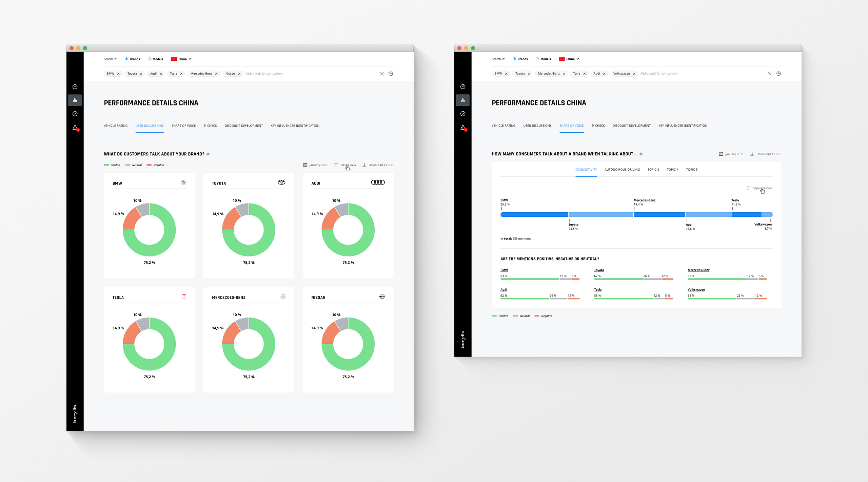Image resolution: width=868 pixels, height=482 pixels.
Task: Select Brands radio button in left window
Action: tap(126, 59)
